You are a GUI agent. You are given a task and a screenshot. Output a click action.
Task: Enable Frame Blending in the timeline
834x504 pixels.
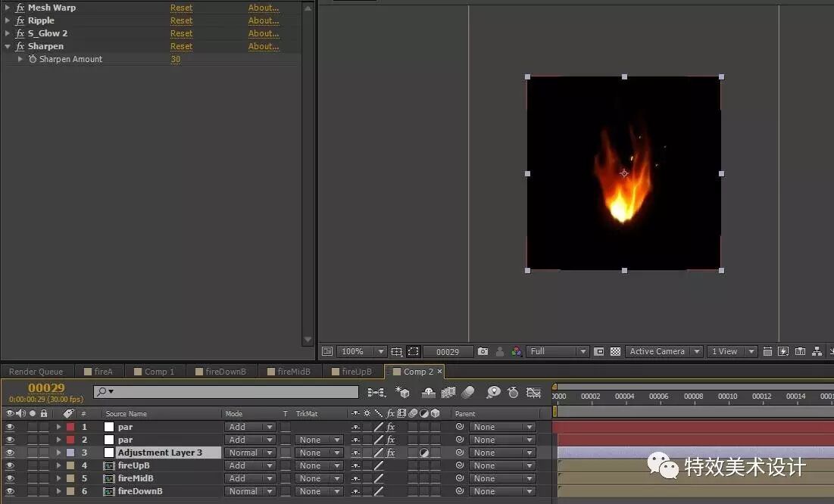(448, 392)
